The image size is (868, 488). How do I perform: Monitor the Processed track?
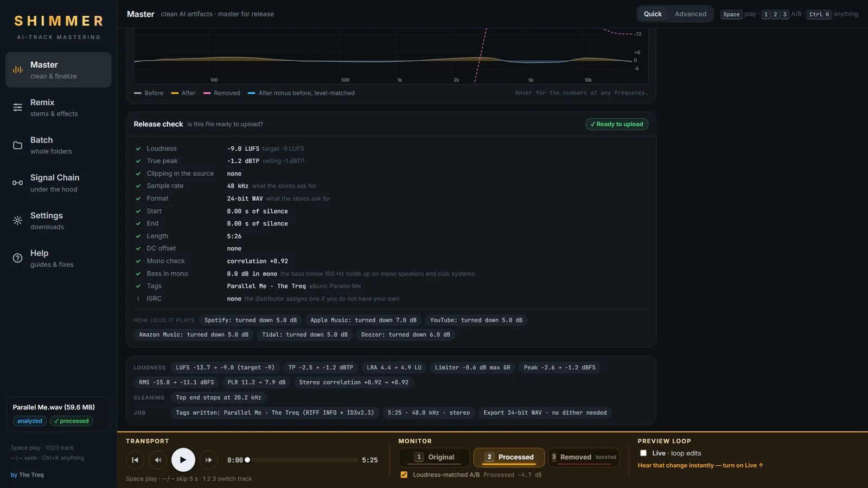(509, 457)
